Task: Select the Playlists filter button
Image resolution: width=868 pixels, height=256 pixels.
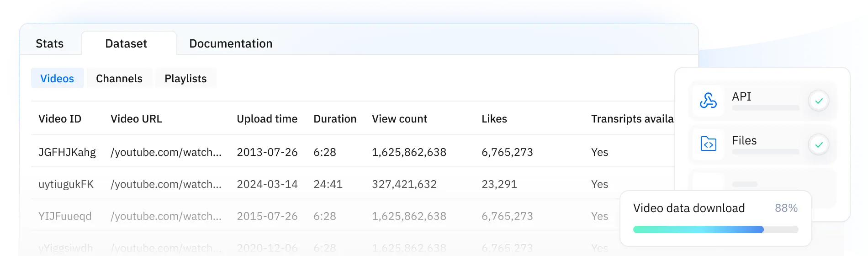Action: 185,79
